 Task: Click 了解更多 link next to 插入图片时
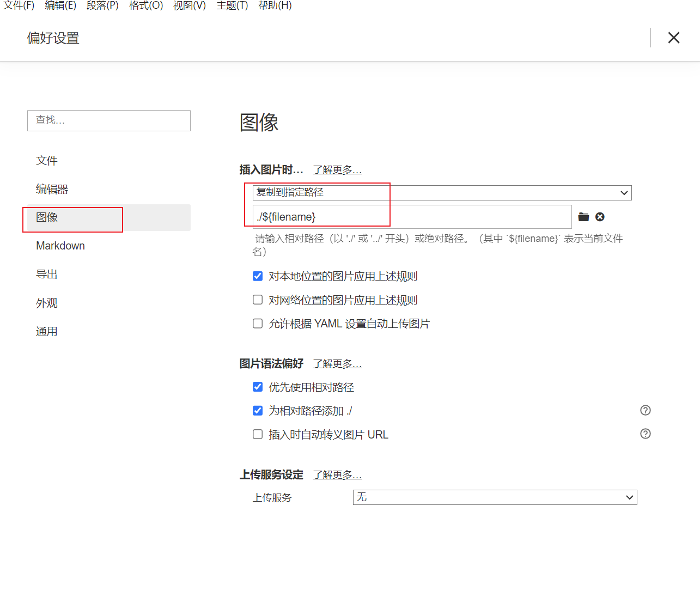[337, 170]
